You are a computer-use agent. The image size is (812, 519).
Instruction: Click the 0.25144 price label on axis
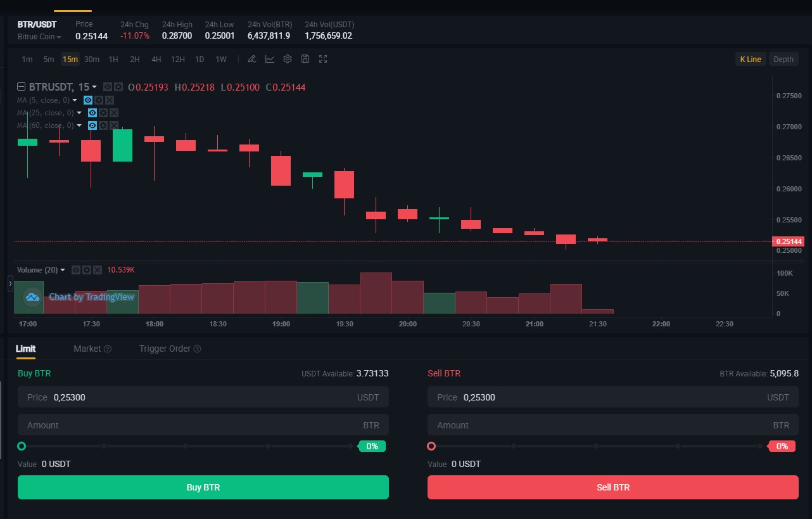pyautogui.click(x=789, y=241)
